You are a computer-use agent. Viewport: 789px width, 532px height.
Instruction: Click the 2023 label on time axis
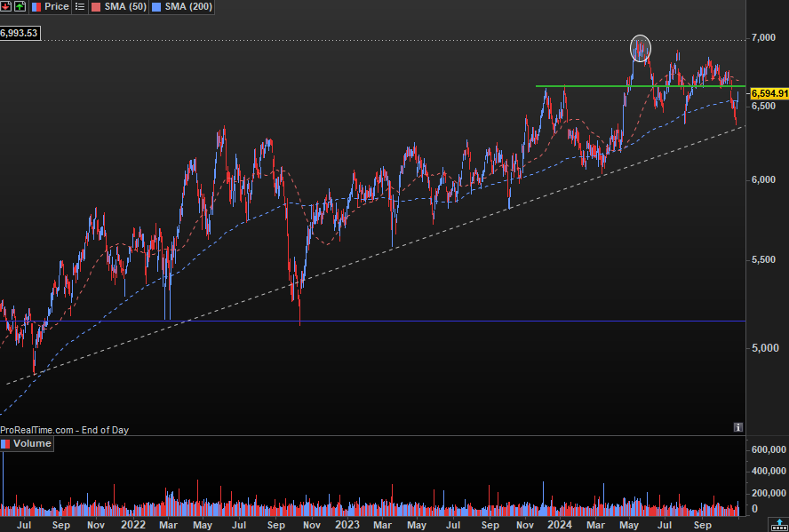tap(347, 525)
